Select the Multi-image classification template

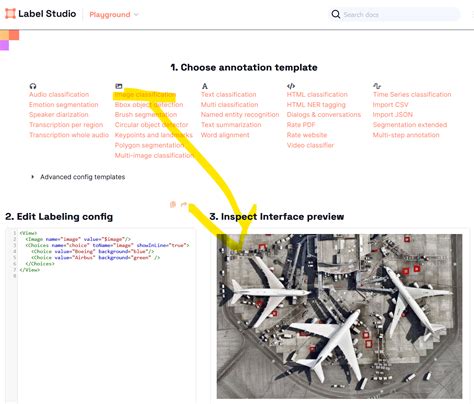[x=154, y=156]
